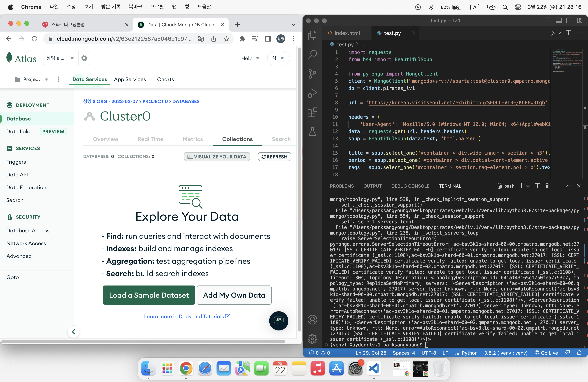Open Visual Studio Code from Dock
This screenshot has height=382, width=588.
coord(374,368)
